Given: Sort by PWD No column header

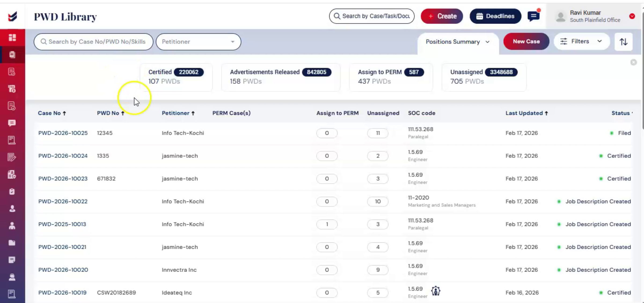Looking at the screenshot, I should [x=111, y=113].
